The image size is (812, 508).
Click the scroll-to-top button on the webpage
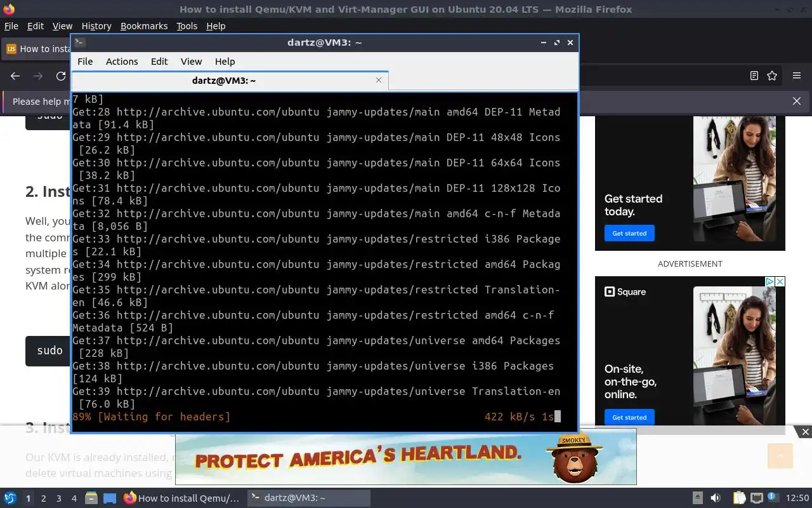click(x=780, y=456)
